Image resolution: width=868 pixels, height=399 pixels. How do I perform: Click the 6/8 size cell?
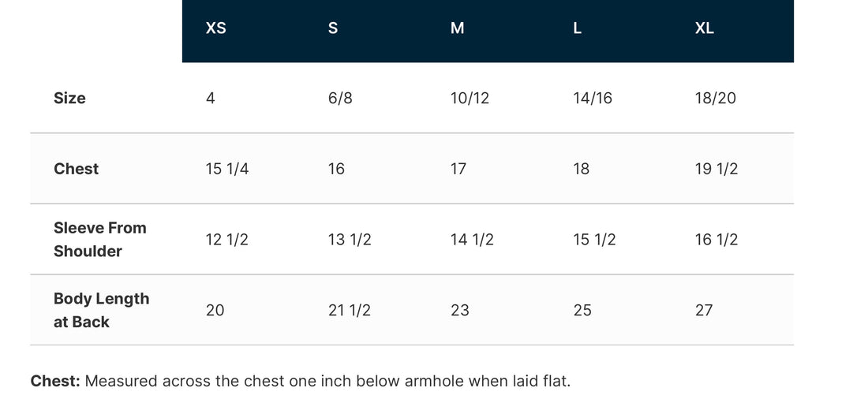340,99
